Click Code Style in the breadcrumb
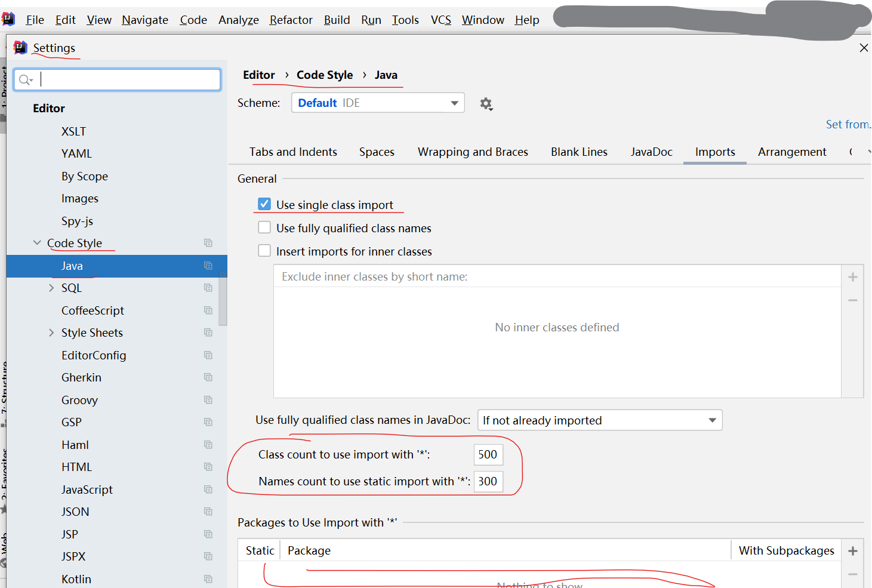Screen dimensions: 872x588 point(325,75)
